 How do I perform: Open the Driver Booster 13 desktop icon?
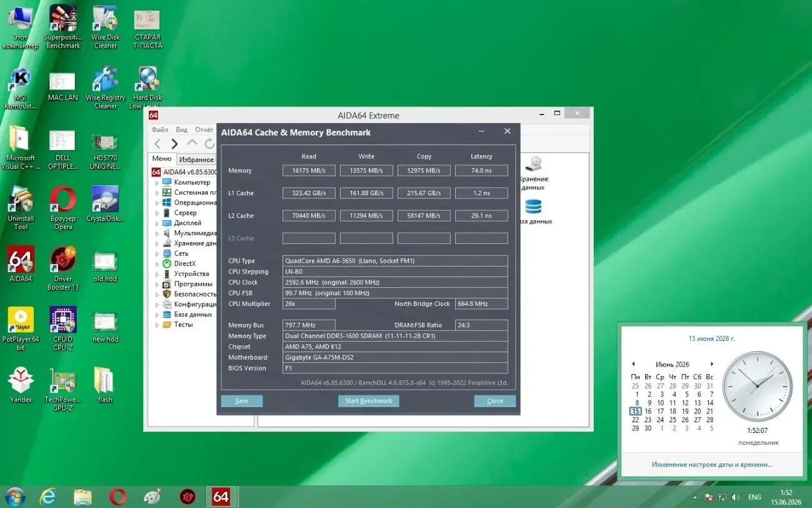(63, 268)
